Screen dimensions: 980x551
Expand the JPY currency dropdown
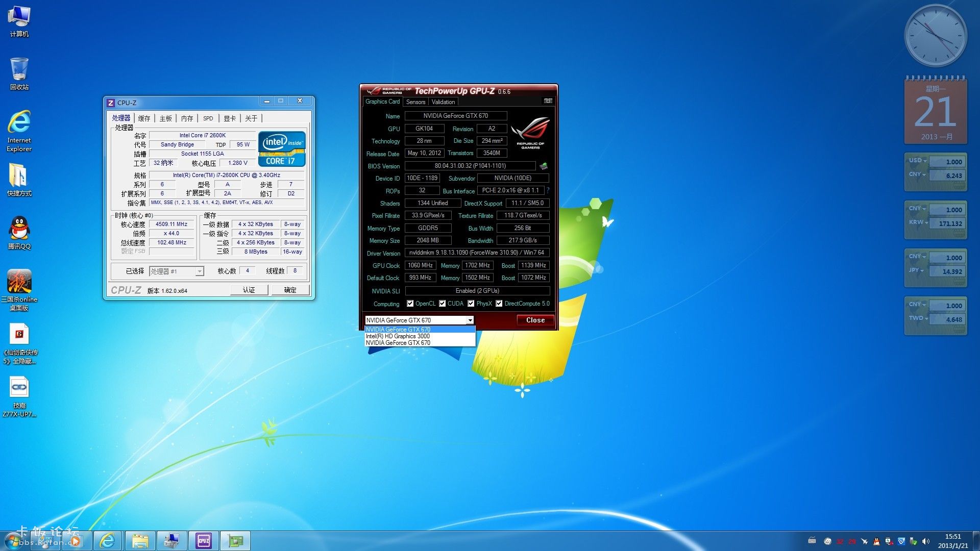click(917, 270)
